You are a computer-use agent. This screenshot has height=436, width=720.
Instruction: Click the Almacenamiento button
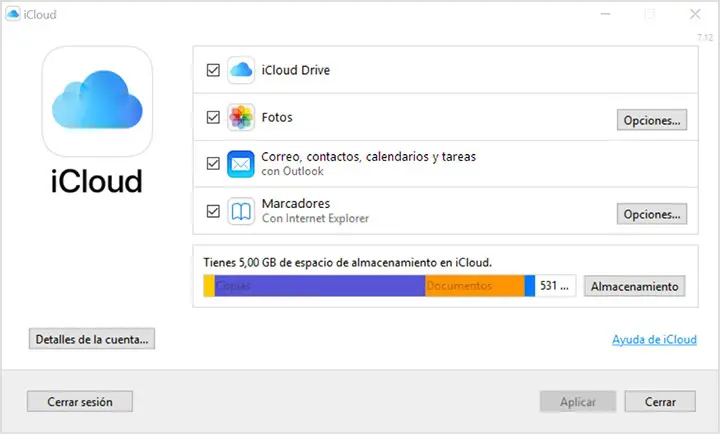[x=635, y=286]
